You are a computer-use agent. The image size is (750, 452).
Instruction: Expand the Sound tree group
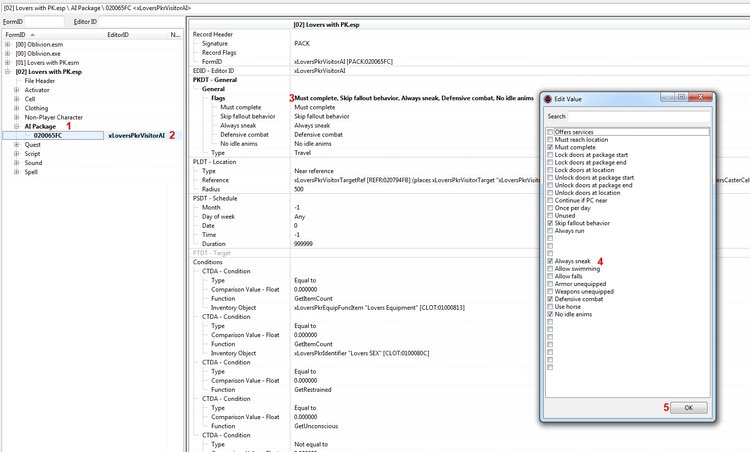[x=17, y=163]
